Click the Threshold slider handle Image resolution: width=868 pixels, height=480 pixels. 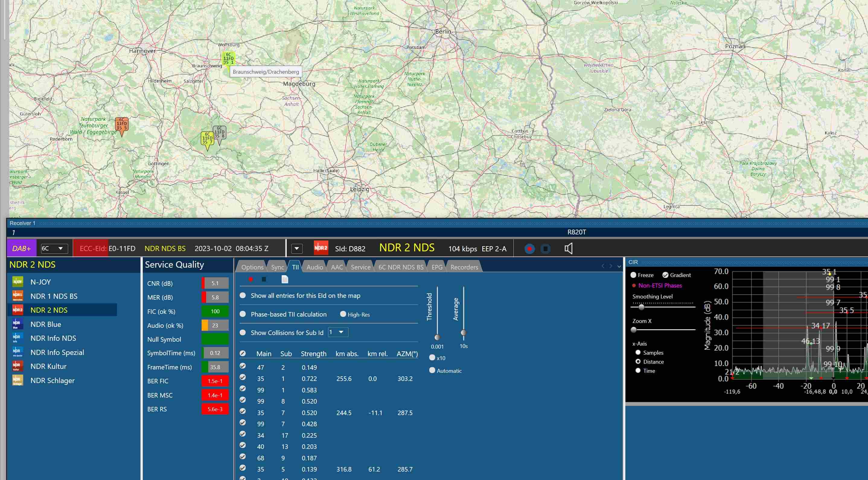437,337
